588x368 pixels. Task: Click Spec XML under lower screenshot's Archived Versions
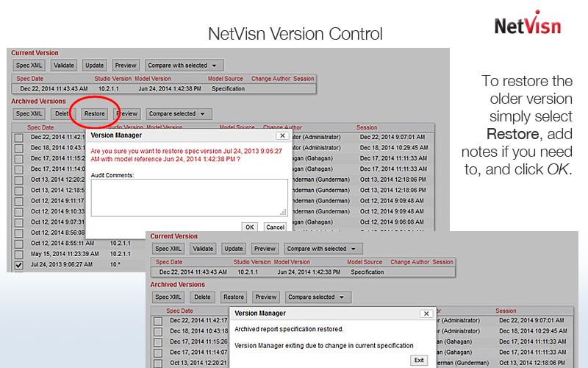(x=168, y=297)
